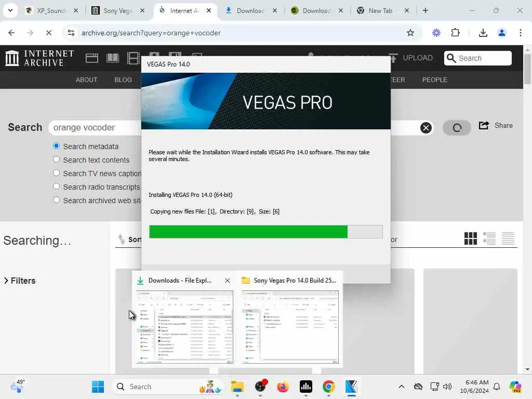This screenshot has width=532, height=399.
Task: Open the notifications bell icon
Action: coord(497,387)
